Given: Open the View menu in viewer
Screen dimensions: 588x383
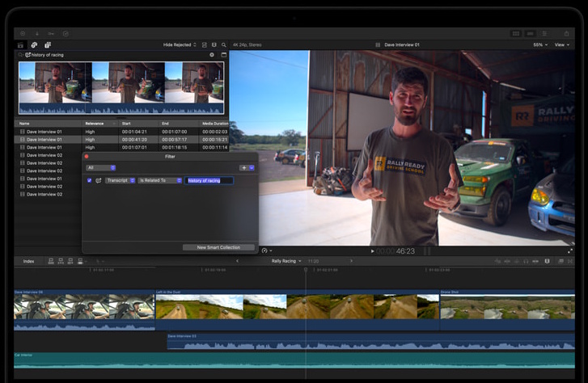Looking at the screenshot, I should point(561,45).
